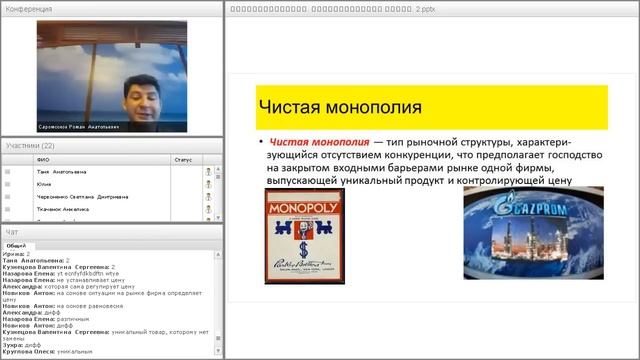Click the presentation title bar ending 2.pptx
Screen dimensions: 640x360
432,9
